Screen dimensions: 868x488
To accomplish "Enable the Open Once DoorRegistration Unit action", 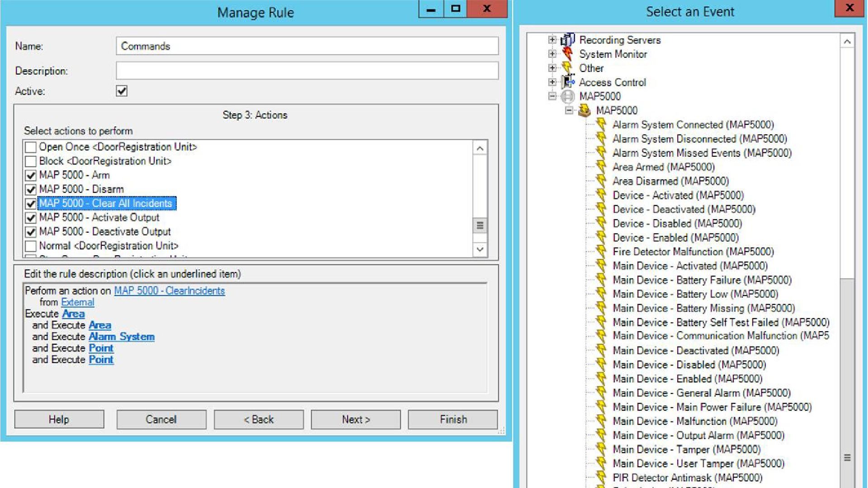I will click(x=31, y=147).
